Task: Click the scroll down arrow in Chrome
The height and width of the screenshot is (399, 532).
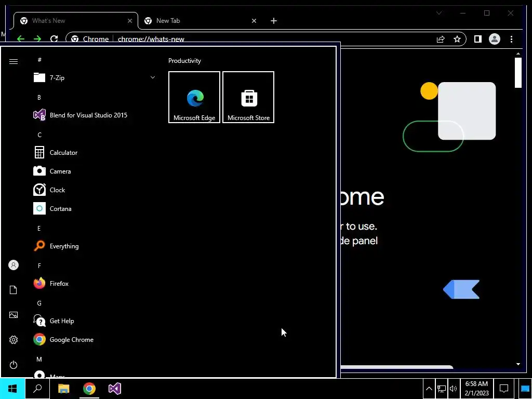Action: tap(518, 364)
